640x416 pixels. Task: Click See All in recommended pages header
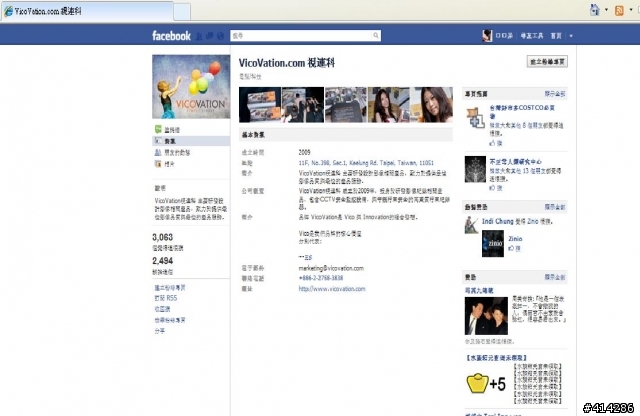(555, 94)
